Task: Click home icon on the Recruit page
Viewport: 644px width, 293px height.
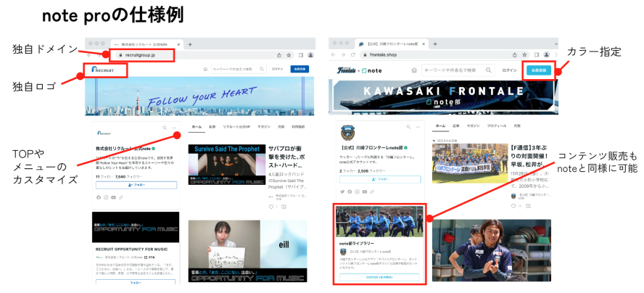Action: click(205, 70)
